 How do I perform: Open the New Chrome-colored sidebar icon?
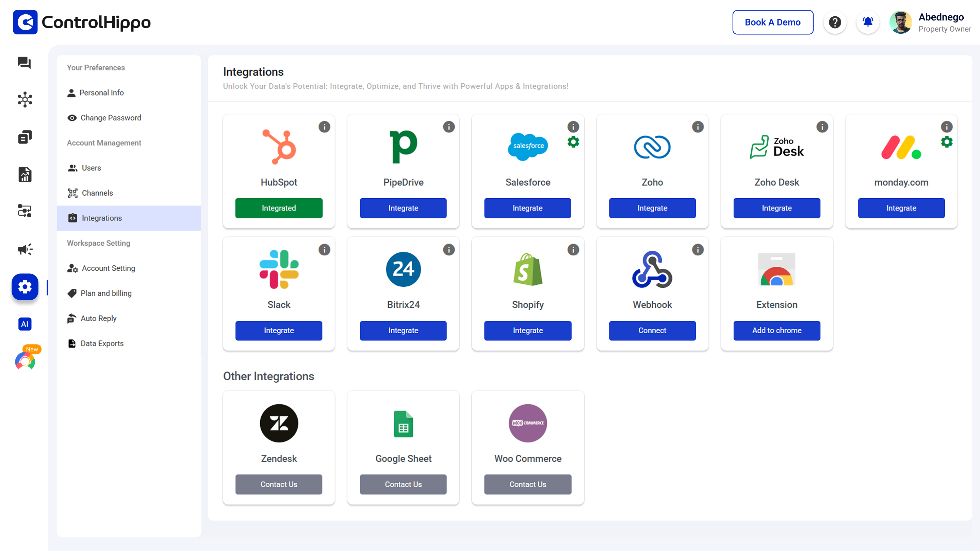pos(25,361)
